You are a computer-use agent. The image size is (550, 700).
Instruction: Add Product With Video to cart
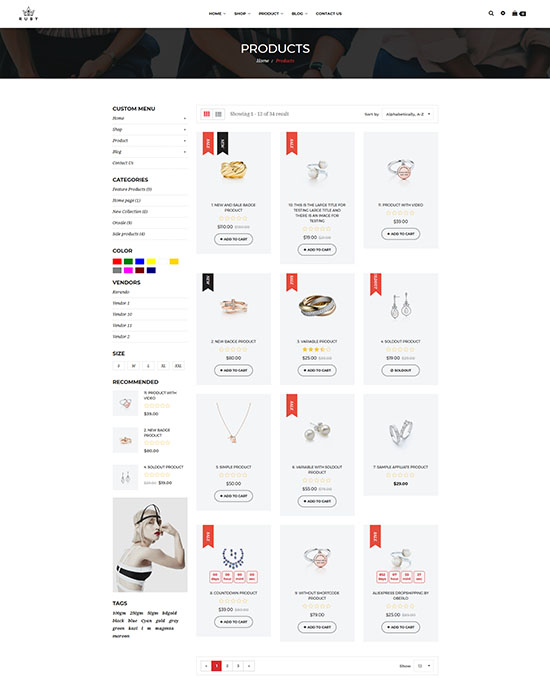coord(400,234)
